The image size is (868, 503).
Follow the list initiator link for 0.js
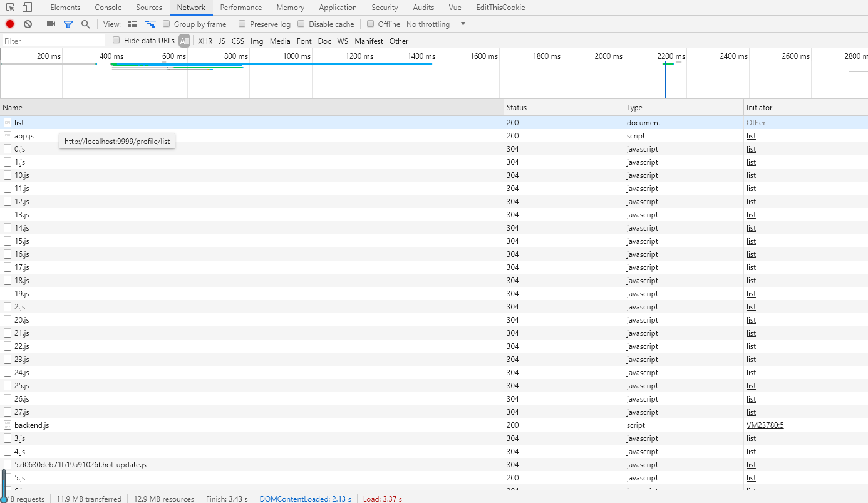click(751, 149)
